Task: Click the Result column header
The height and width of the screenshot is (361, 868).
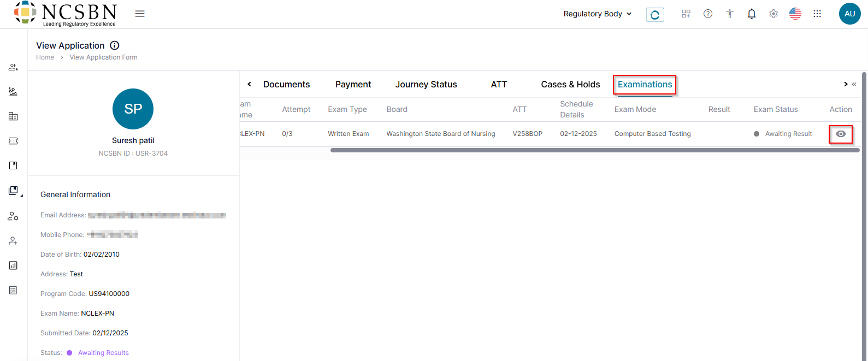Action: [719, 109]
